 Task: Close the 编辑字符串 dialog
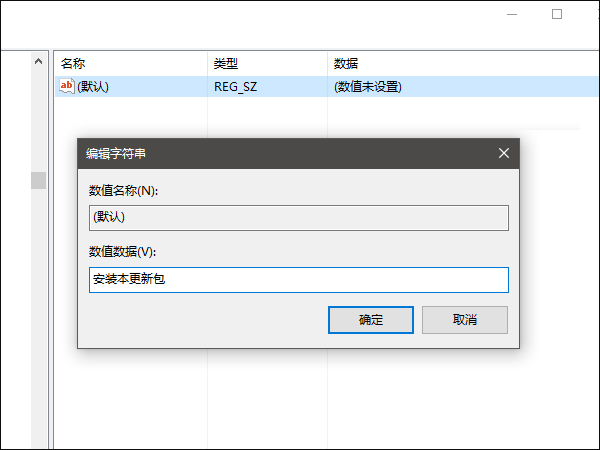(x=504, y=153)
